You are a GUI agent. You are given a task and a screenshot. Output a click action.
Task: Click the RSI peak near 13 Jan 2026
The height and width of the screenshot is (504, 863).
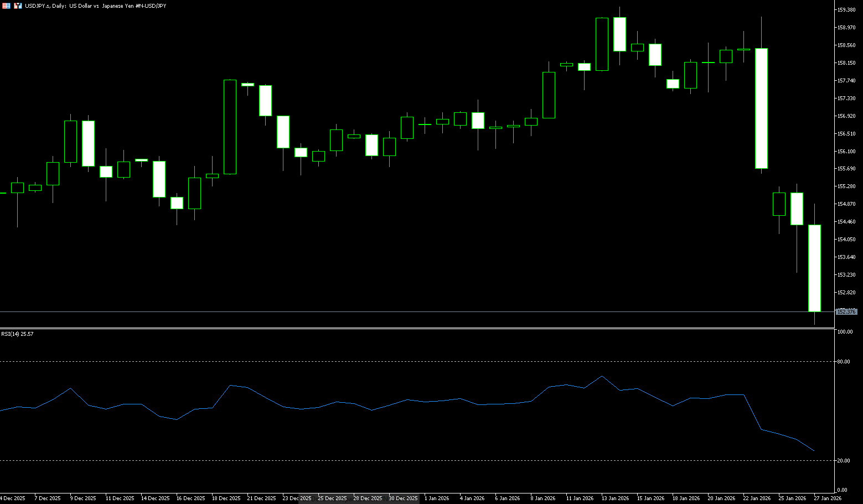pyautogui.click(x=602, y=376)
